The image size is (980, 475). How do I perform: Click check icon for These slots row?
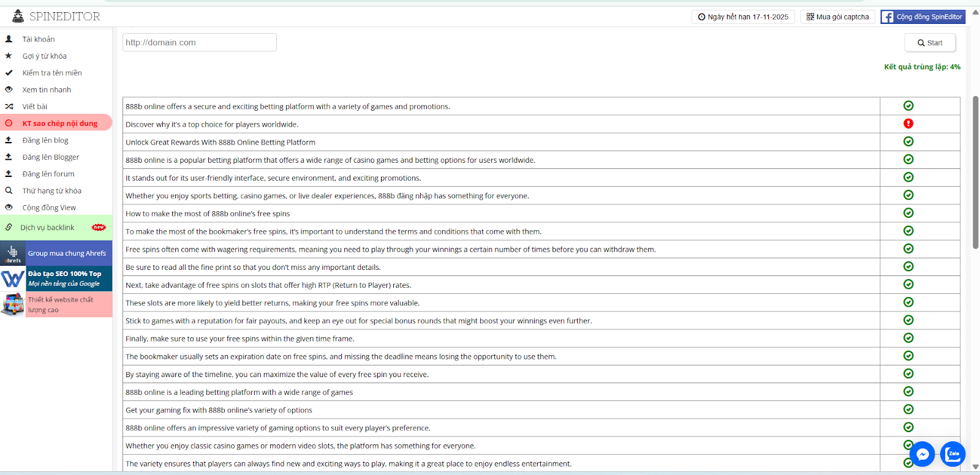(908, 302)
